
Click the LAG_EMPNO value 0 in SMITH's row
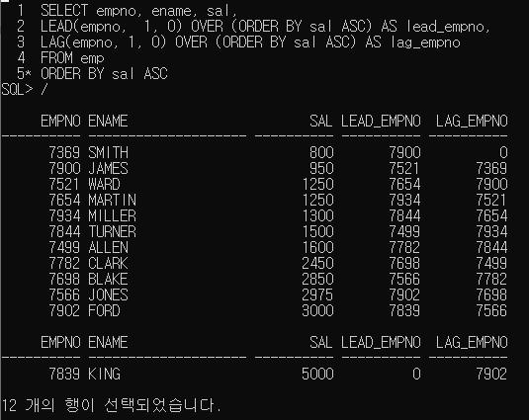pyautogui.click(x=503, y=153)
